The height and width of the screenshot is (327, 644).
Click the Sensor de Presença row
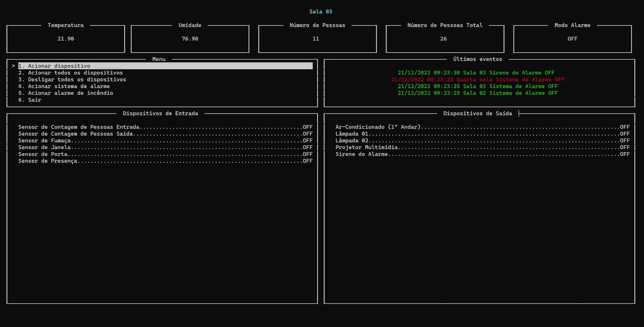tap(165, 161)
